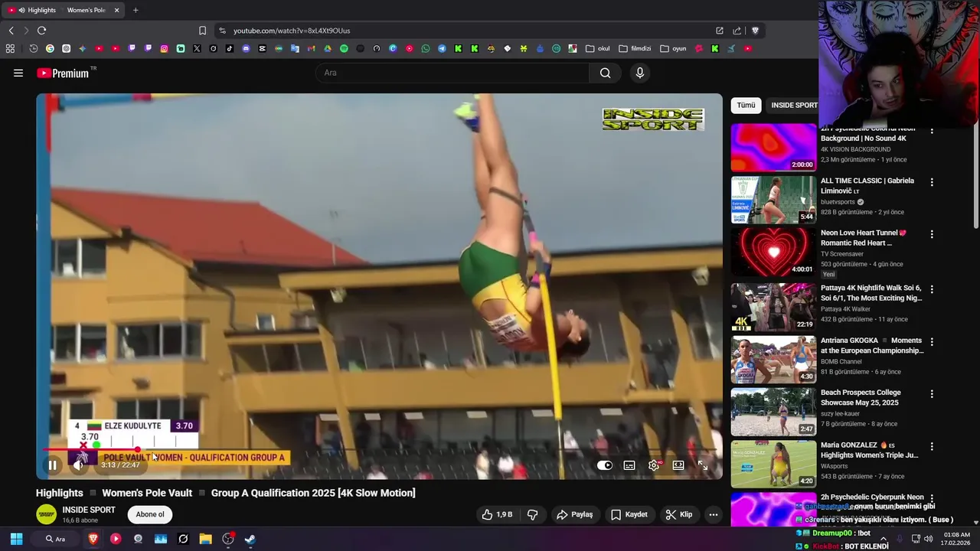Open Maria GONZALEZ Triple Jump highlights thumbnail
980x551 pixels.
(x=773, y=463)
